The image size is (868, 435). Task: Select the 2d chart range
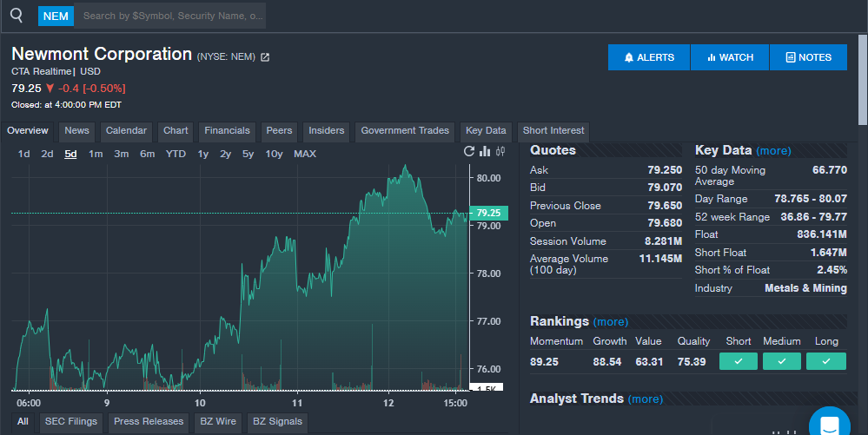(x=47, y=154)
